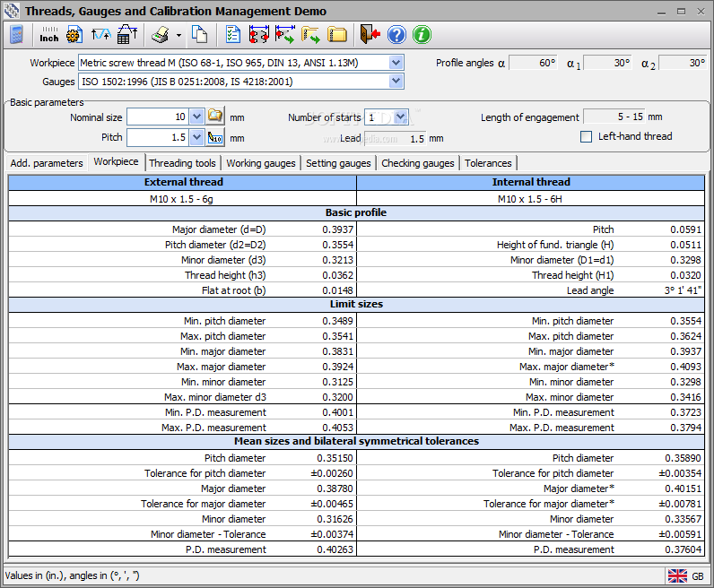
Task: Click the gauge measurement icon with red dots
Action: tap(258, 35)
